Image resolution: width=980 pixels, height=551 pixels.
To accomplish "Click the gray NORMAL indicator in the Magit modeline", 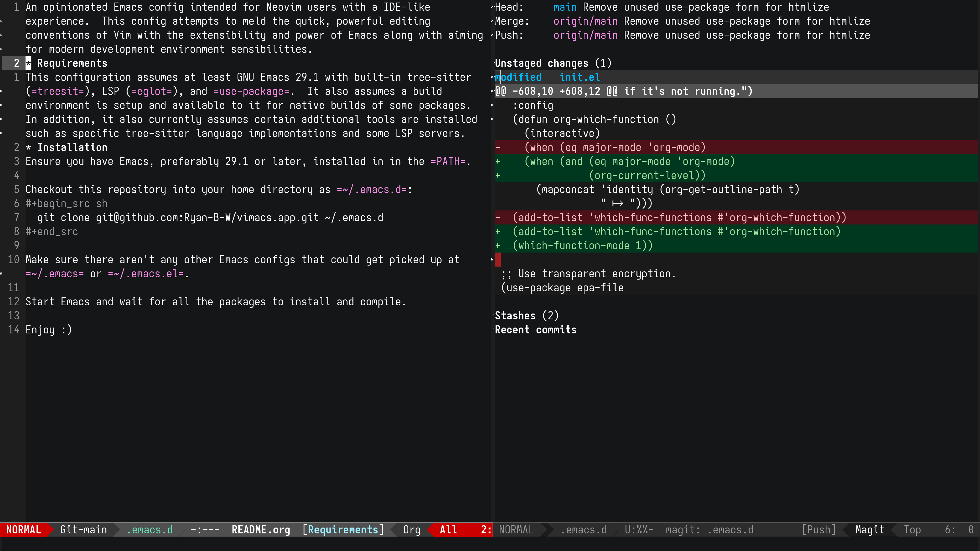I will click(516, 530).
